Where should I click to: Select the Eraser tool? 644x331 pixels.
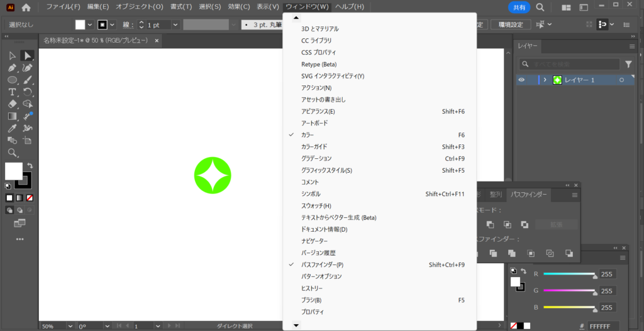(x=13, y=104)
